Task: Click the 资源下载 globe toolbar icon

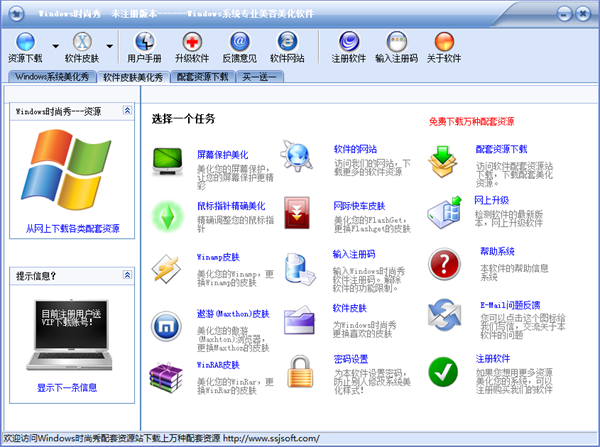Action: 25,42
